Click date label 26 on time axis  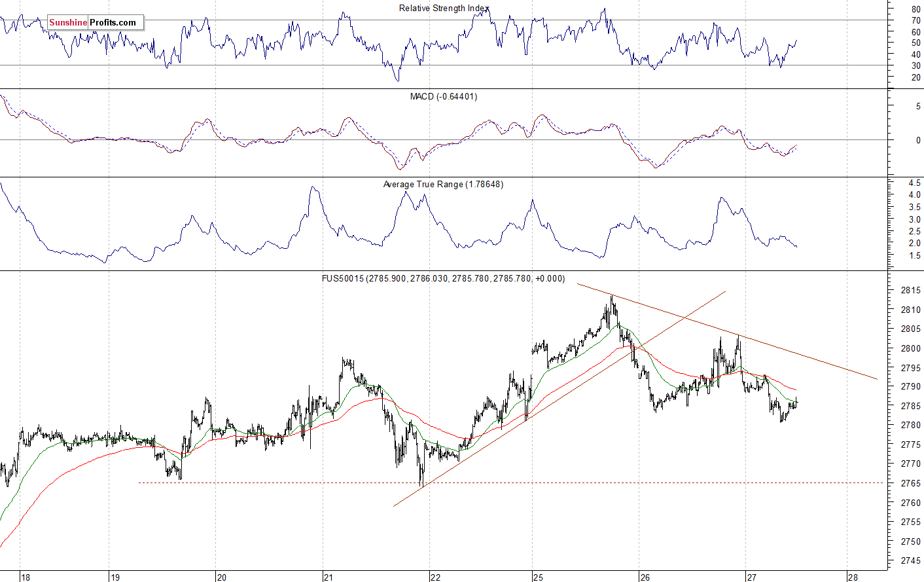pyautogui.click(x=645, y=577)
